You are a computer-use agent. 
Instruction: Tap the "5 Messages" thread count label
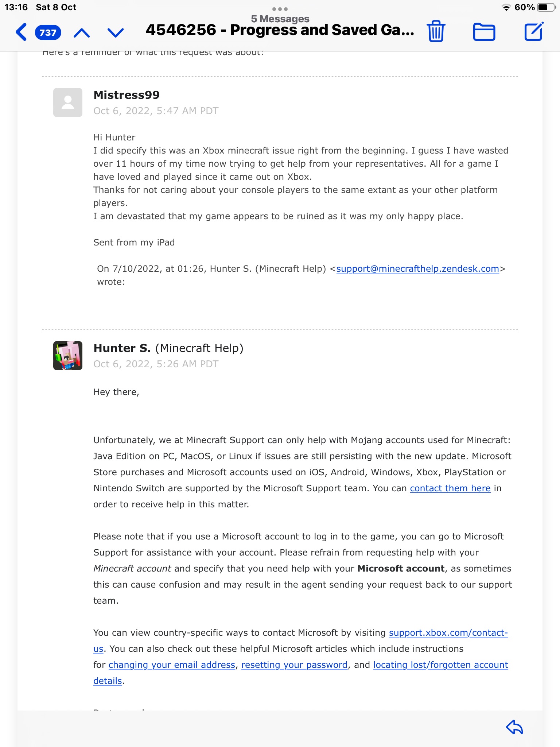[280, 19]
